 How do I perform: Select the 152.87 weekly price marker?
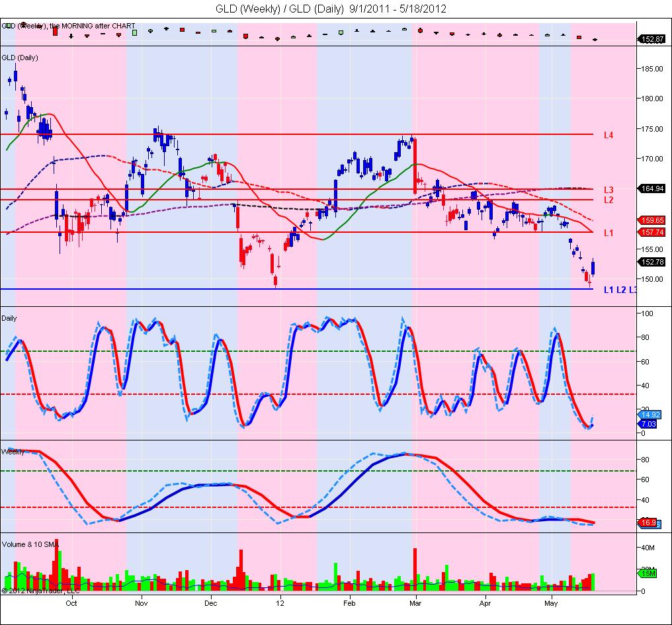click(x=652, y=39)
